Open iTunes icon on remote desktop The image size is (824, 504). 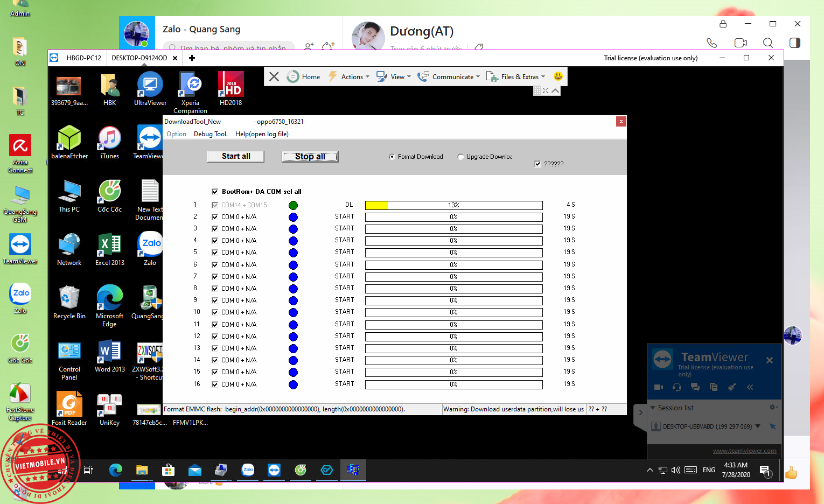coord(110,142)
